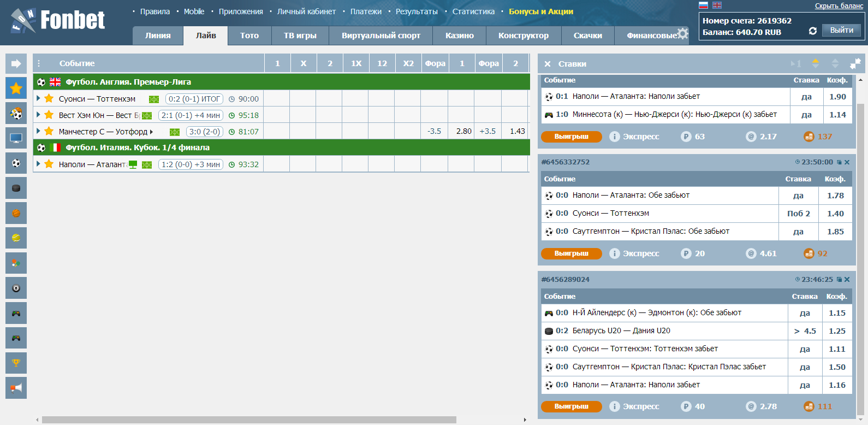Screen dimensions: 868x425
Task: Show all sports via the multi-ball sidebar icon
Action: tap(16, 113)
